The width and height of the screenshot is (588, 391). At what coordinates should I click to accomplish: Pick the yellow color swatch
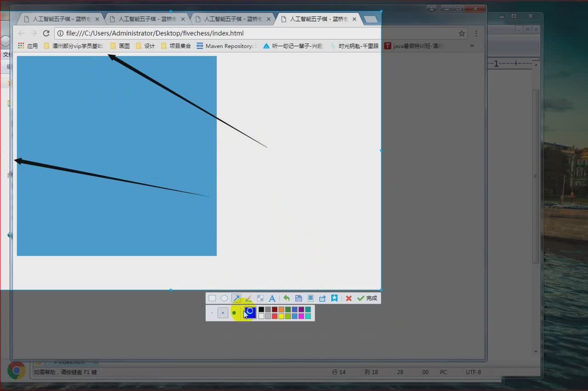click(281, 316)
